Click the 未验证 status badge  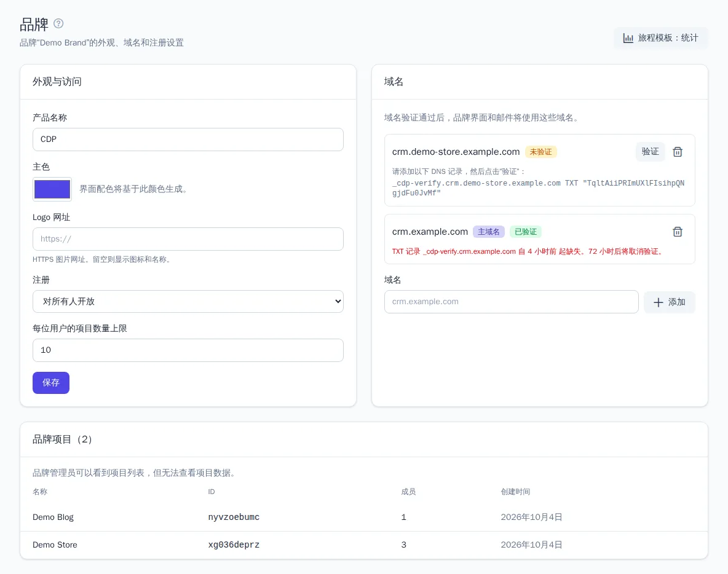point(541,152)
